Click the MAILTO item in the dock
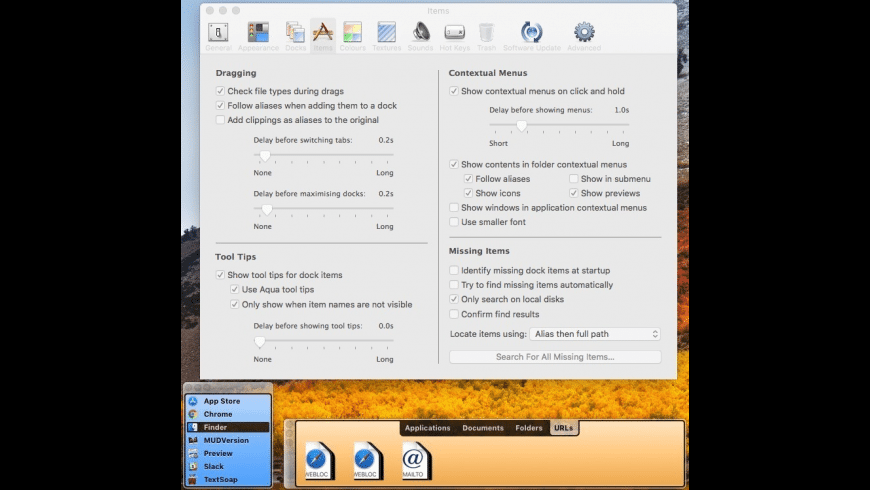The image size is (870, 490). tap(413, 460)
